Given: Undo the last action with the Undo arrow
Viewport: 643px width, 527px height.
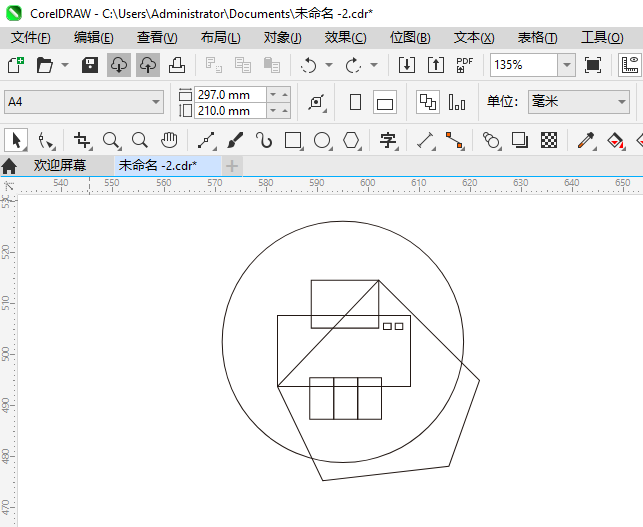Looking at the screenshot, I should click(308, 65).
